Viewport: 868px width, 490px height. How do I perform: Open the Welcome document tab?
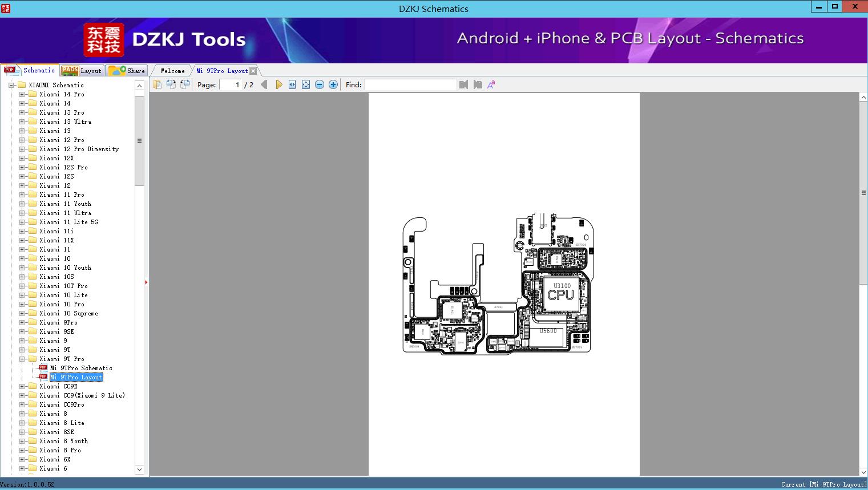[172, 71]
